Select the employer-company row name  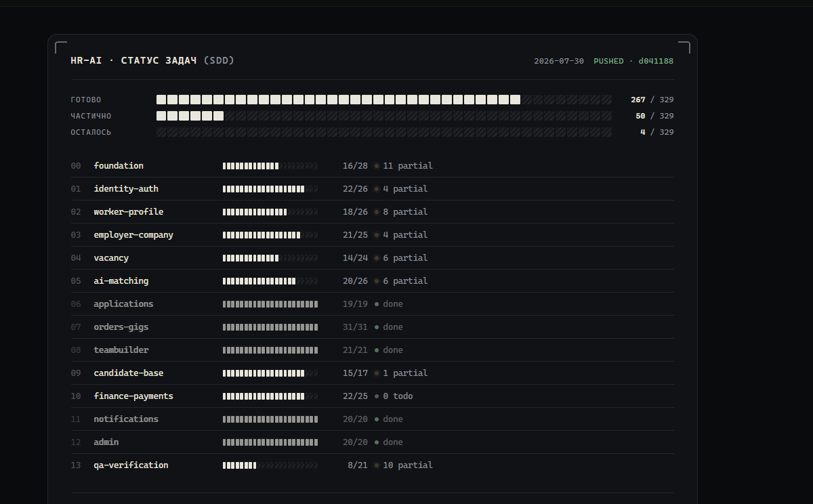point(133,235)
